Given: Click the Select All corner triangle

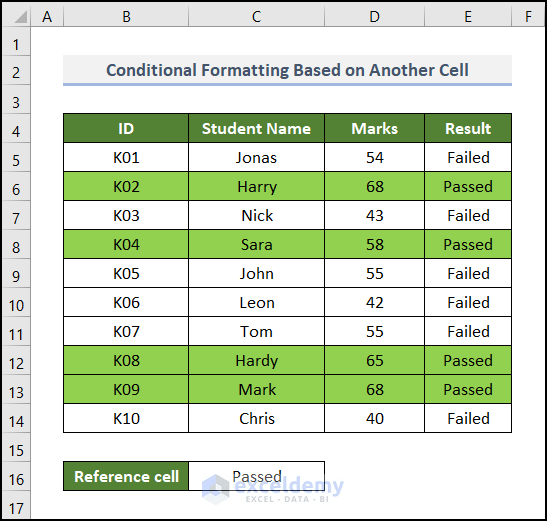Looking at the screenshot, I should pyautogui.click(x=20, y=17).
